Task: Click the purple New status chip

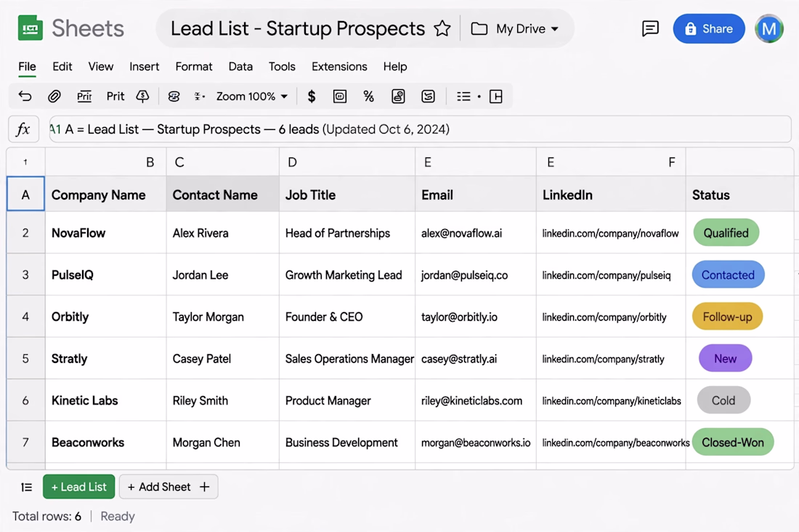Action: pyautogui.click(x=725, y=359)
